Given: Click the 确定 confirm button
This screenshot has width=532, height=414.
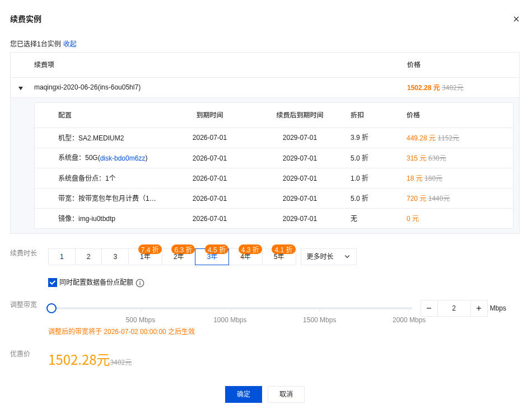Looking at the screenshot, I should tap(243, 394).
